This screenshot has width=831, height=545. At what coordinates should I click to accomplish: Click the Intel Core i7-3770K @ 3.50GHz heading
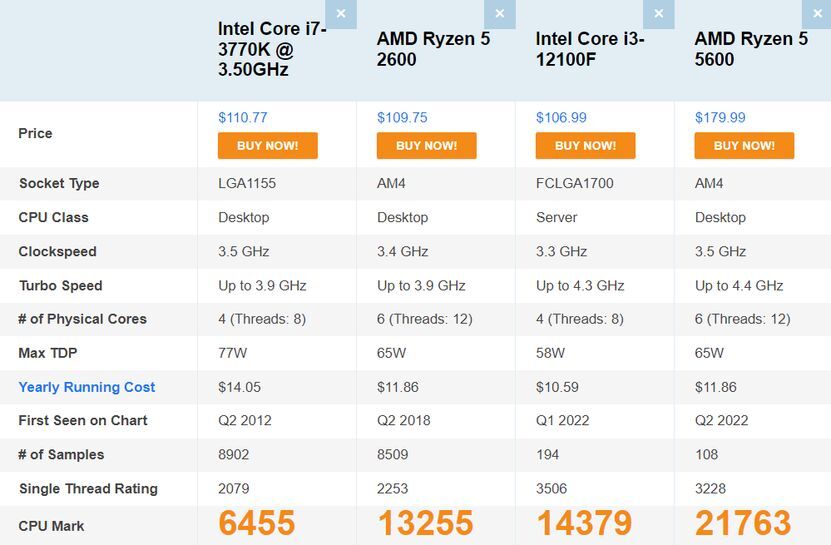[x=272, y=49]
